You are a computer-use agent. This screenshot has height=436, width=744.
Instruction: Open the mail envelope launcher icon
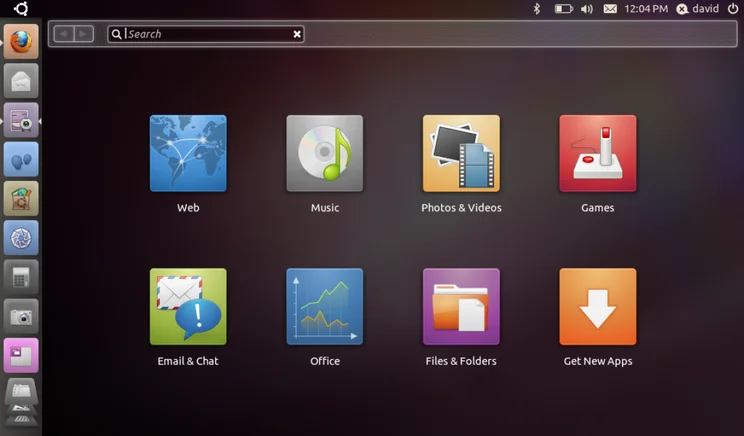pos(21,81)
